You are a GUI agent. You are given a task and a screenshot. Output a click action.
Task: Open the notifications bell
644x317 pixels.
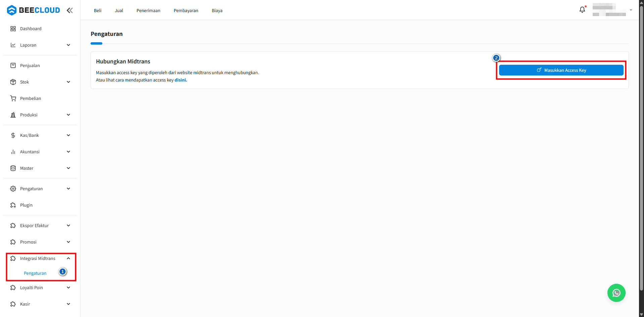pos(582,10)
